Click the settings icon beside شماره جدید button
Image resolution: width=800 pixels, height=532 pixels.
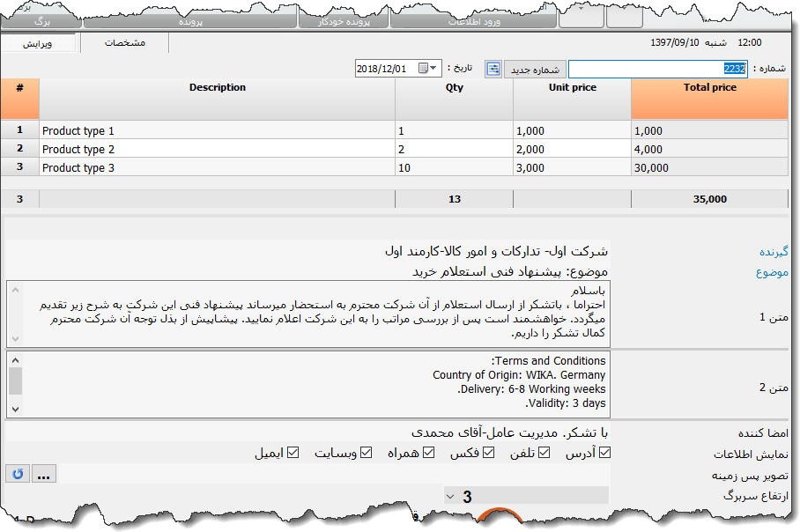pos(493,68)
